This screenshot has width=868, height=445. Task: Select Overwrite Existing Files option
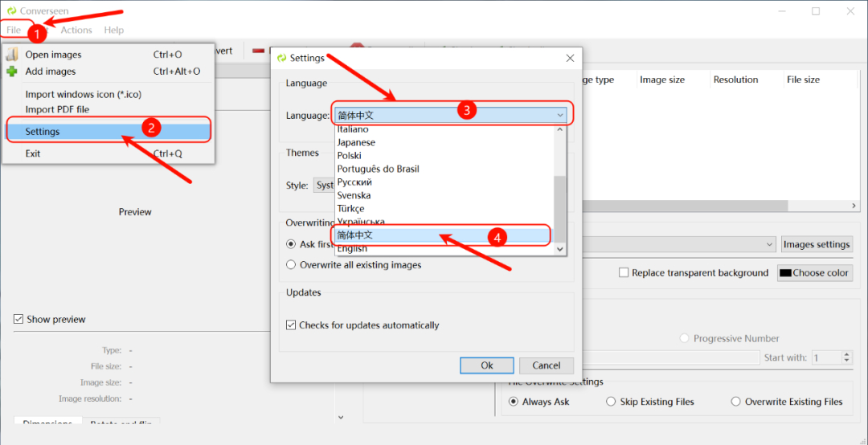click(x=787, y=402)
